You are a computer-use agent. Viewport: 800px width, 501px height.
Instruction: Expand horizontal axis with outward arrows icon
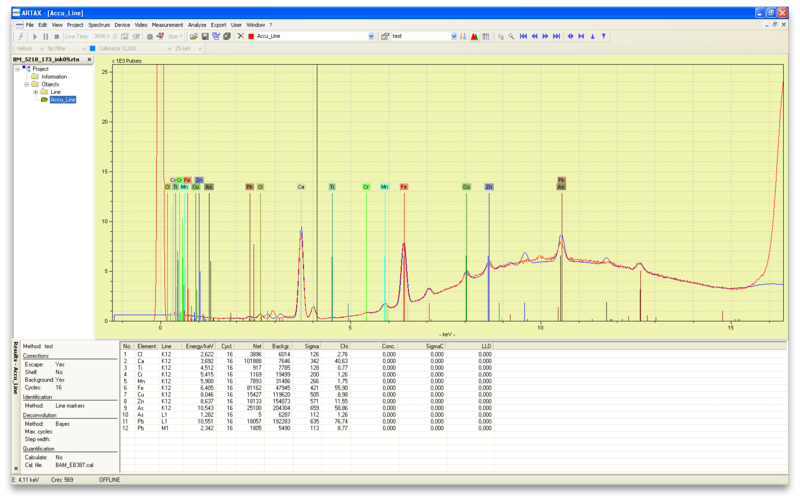pos(570,36)
